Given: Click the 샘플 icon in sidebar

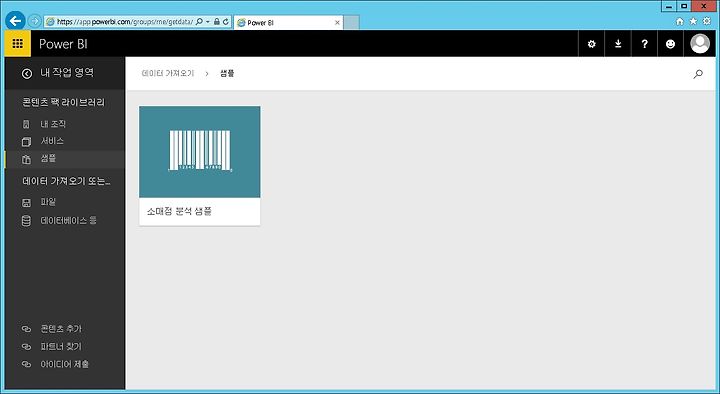Looking at the screenshot, I should point(26,159).
